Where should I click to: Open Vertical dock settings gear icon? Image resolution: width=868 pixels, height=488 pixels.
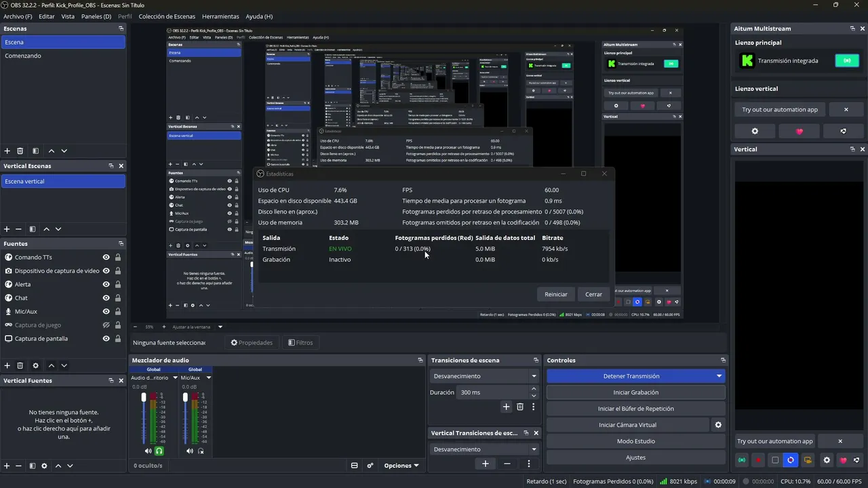[827, 460]
